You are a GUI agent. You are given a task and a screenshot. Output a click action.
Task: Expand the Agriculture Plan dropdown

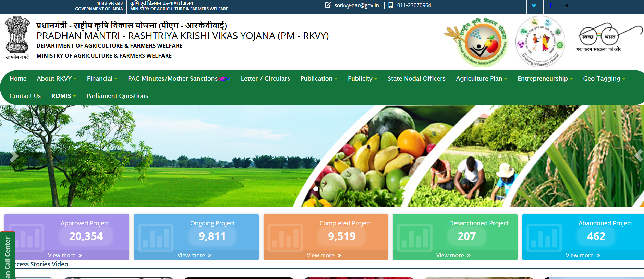pos(482,79)
